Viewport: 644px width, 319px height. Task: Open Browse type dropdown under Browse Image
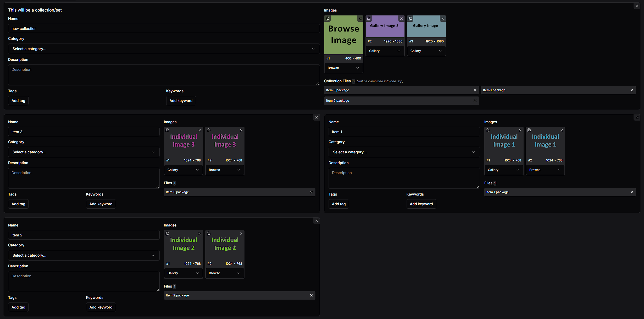(x=343, y=68)
